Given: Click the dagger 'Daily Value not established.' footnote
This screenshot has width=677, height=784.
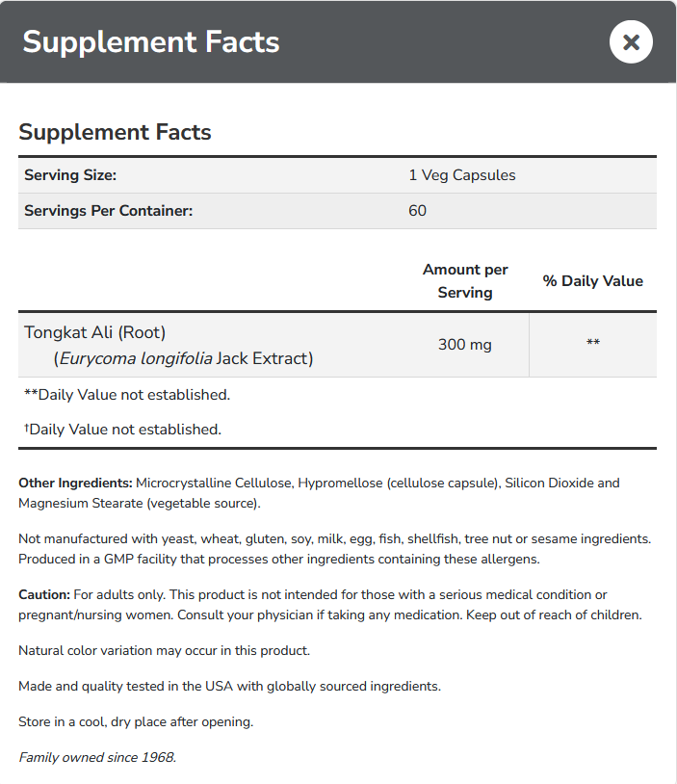Looking at the screenshot, I should [123, 430].
